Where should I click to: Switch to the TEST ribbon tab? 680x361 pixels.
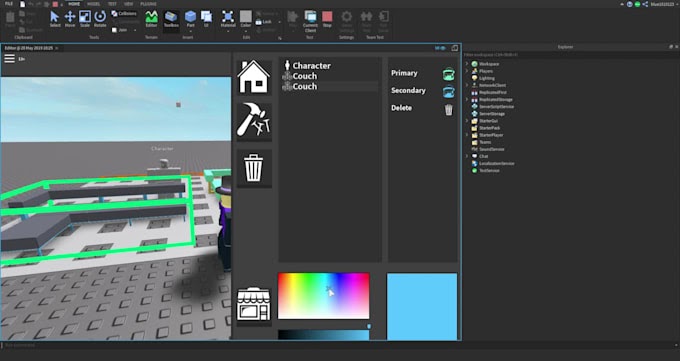(x=112, y=4)
